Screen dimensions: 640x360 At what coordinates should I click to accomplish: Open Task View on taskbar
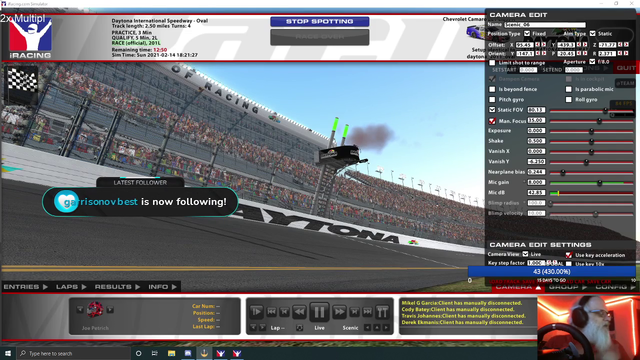[155, 353]
